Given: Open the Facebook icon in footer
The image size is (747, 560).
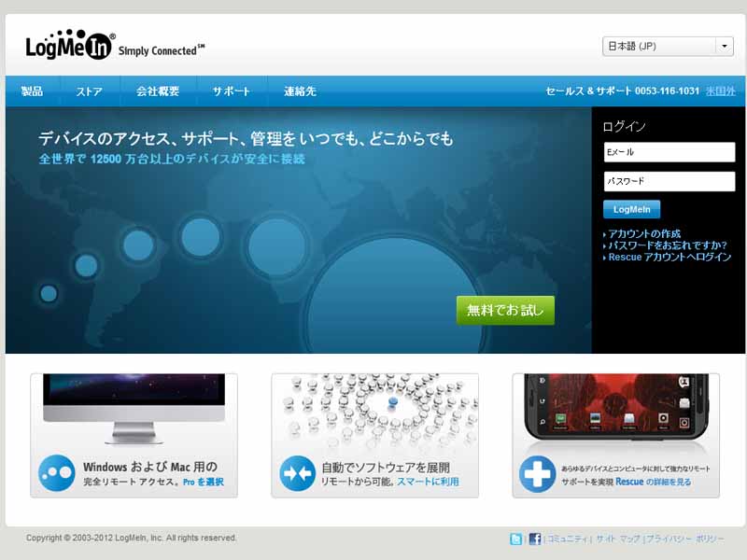Looking at the screenshot, I should (534, 539).
